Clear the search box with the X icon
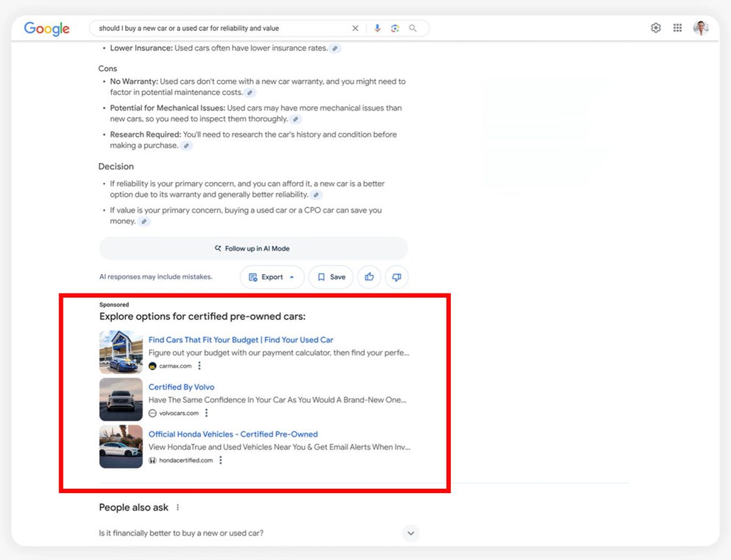Viewport: 731px width, 560px height. coord(356,28)
